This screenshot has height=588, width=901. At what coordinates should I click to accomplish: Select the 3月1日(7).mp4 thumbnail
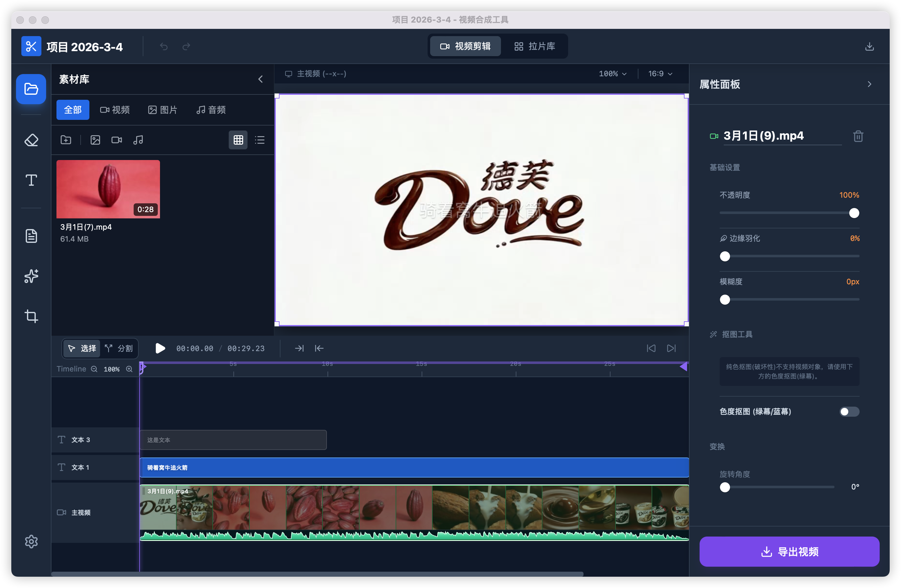click(108, 189)
